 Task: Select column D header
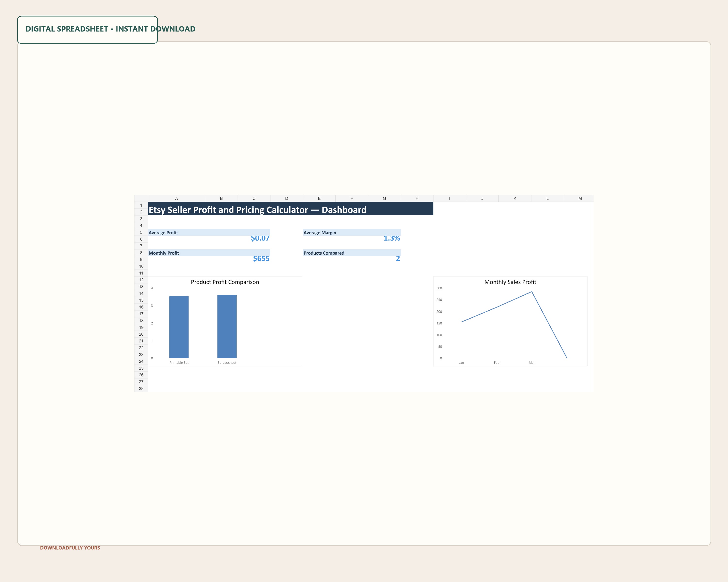(x=286, y=198)
